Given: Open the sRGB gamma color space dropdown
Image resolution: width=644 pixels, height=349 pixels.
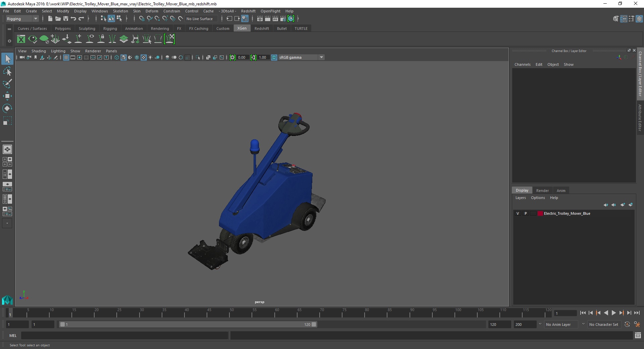Looking at the screenshot, I should click(x=301, y=57).
